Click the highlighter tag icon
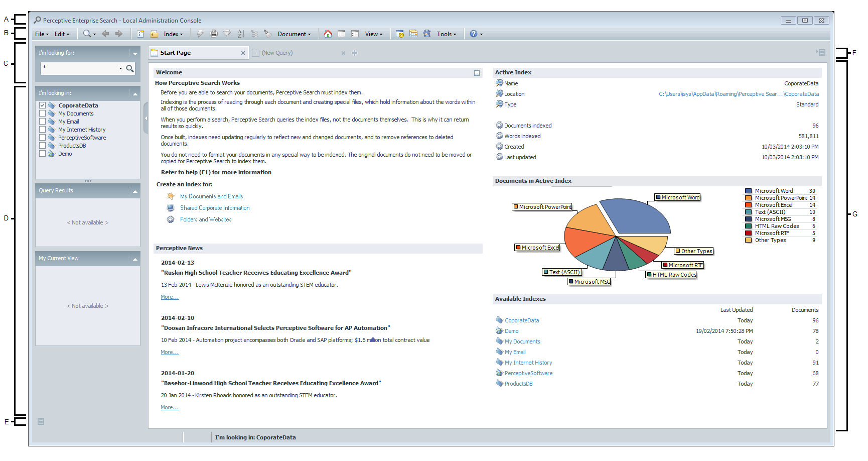 [x=268, y=34]
